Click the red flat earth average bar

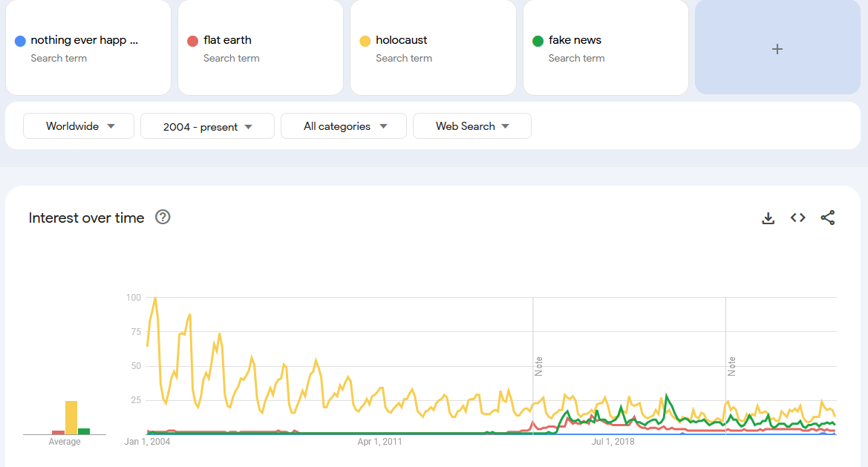pyautogui.click(x=58, y=432)
